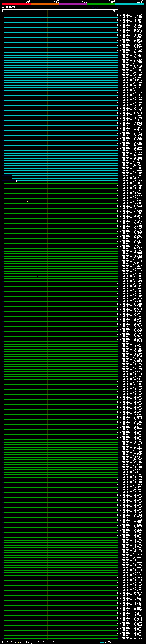Select the UniRef100_B7FJZ4 hit
This screenshot has width=146, height=644.
131,206
